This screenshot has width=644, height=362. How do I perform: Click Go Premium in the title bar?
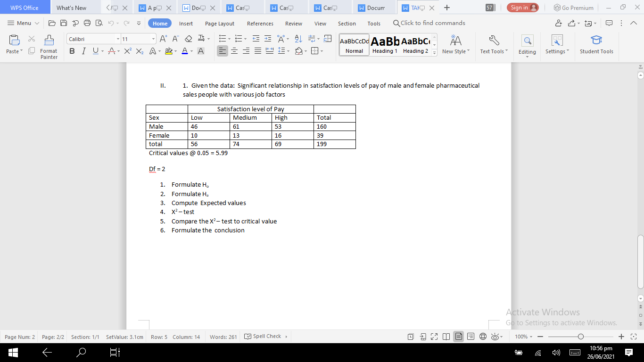pyautogui.click(x=573, y=7)
